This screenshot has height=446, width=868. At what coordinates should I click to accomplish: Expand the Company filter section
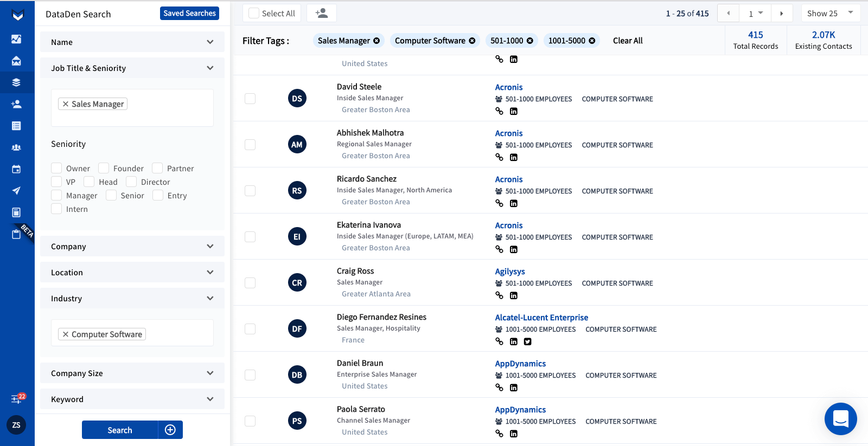[132, 246]
